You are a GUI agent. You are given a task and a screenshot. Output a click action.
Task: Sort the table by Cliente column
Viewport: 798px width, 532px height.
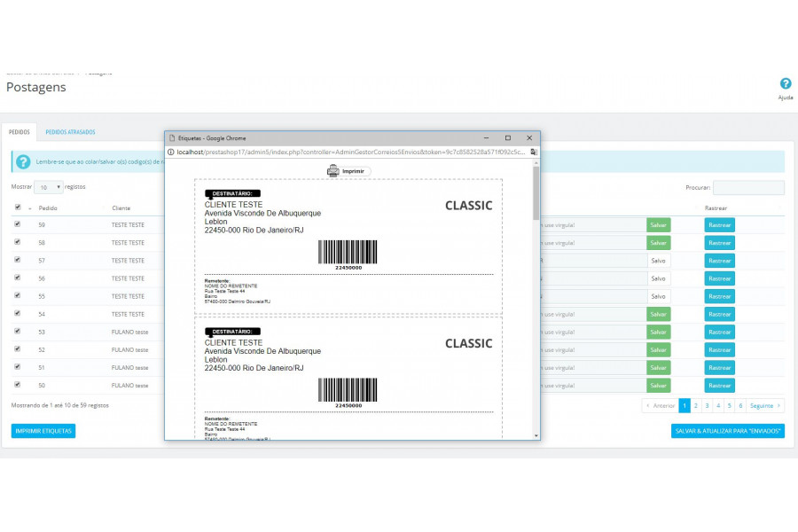click(121, 208)
